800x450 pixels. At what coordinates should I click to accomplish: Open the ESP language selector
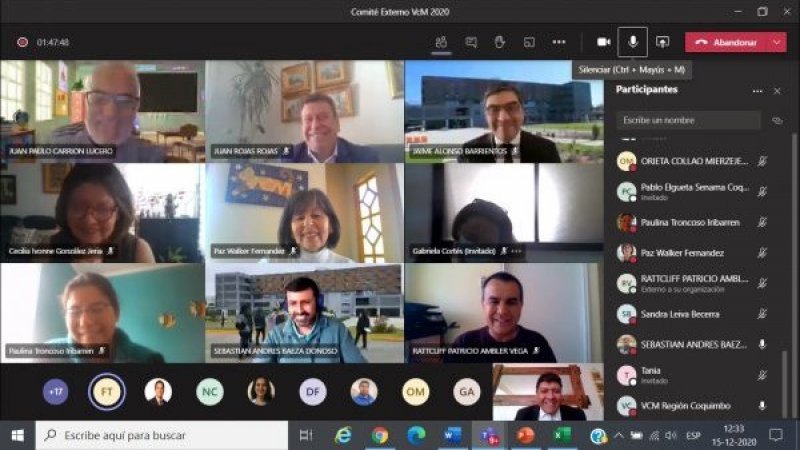pyautogui.click(x=693, y=435)
